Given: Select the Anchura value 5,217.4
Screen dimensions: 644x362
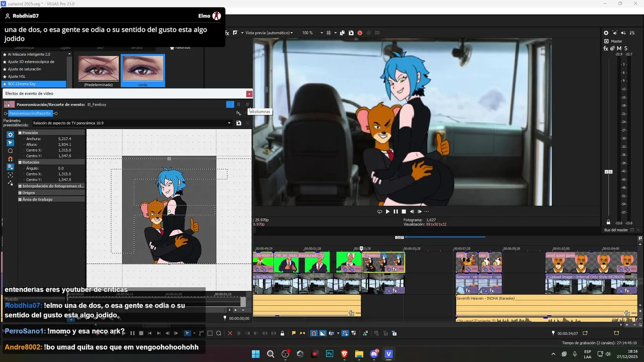Looking at the screenshot, I should [x=64, y=139].
